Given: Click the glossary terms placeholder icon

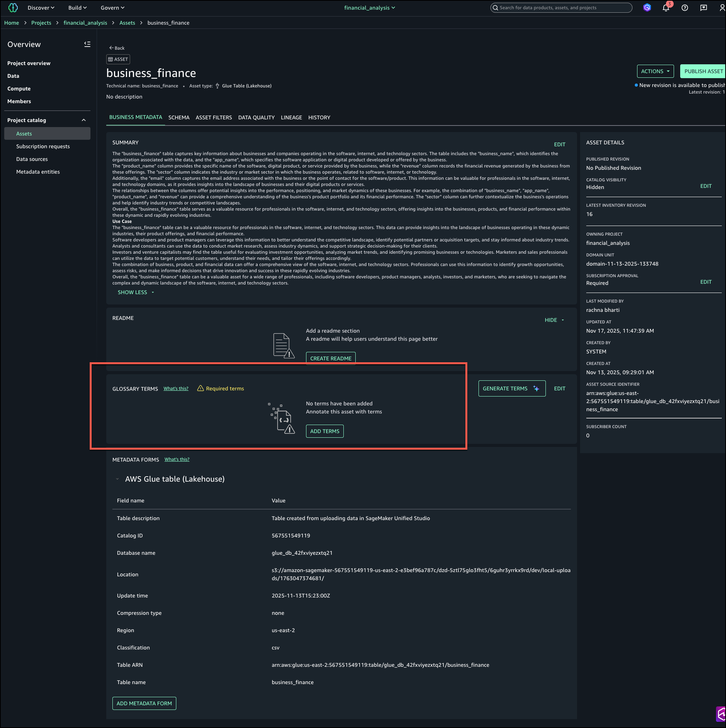Looking at the screenshot, I should point(282,418).
